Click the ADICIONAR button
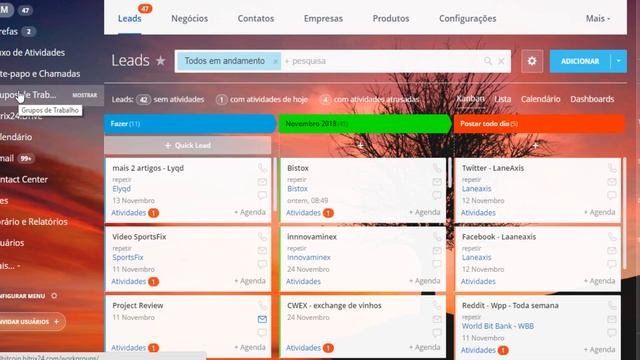 click(580, 61)
